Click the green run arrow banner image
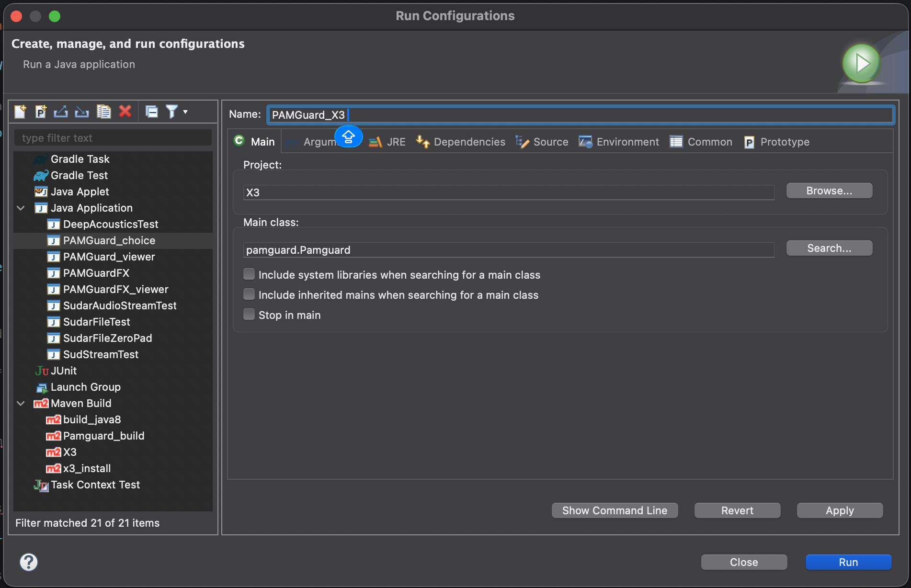 click(861, 63)
